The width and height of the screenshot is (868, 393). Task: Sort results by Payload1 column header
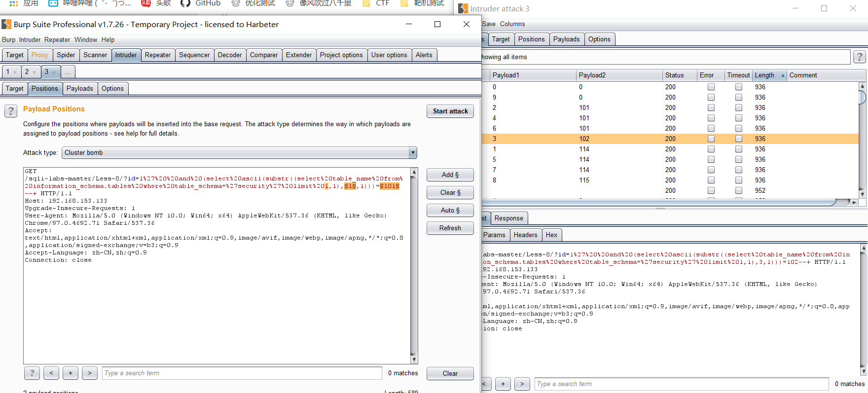tap(533, 75)
